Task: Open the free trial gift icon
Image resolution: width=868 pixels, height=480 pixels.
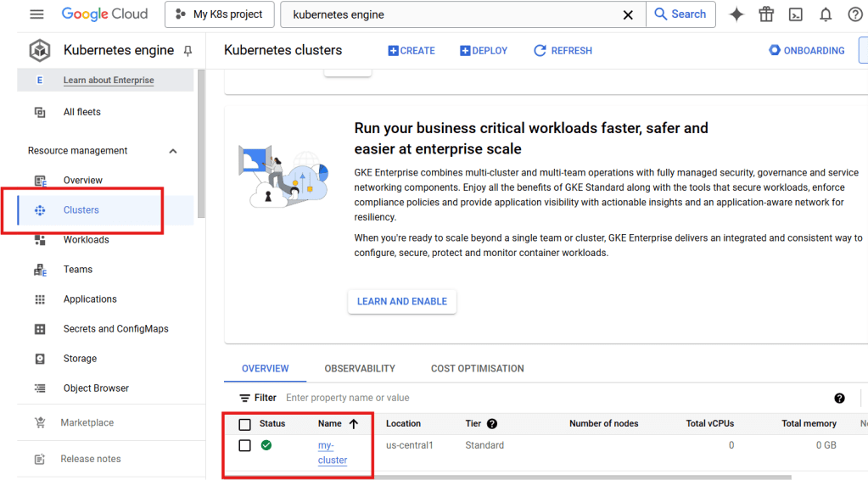Action: tap(766, 14)
